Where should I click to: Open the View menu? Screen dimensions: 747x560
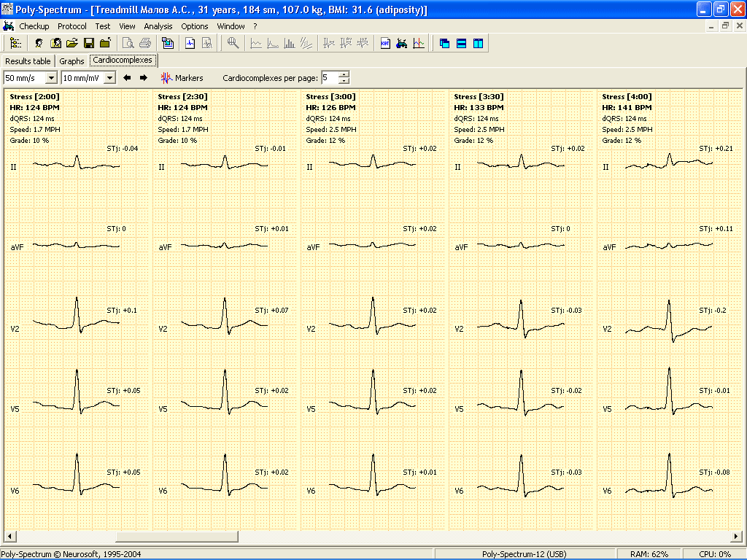pos(127,26)
